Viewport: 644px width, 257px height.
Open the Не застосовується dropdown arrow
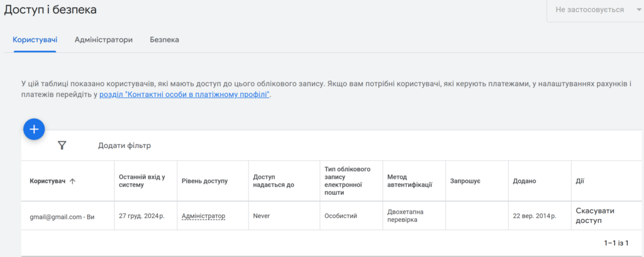638,10
